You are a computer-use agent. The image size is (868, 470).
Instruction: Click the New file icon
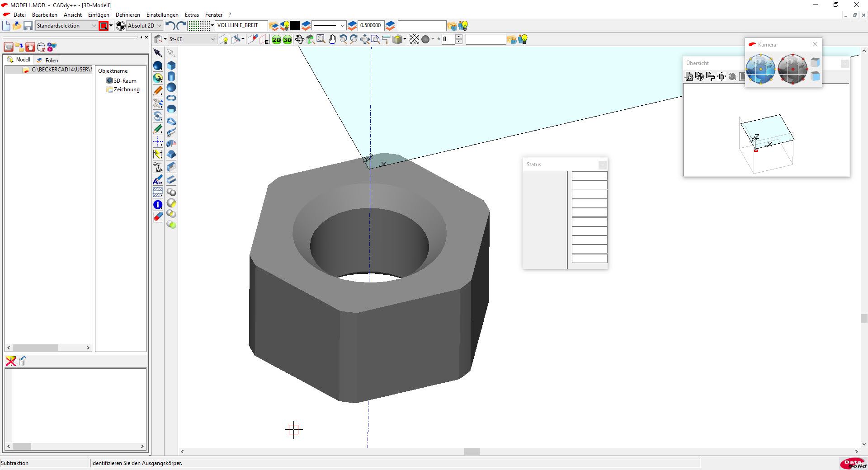6,26
